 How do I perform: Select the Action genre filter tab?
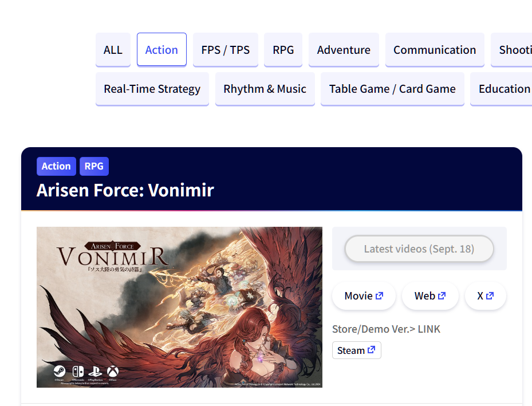pos(161,49)
